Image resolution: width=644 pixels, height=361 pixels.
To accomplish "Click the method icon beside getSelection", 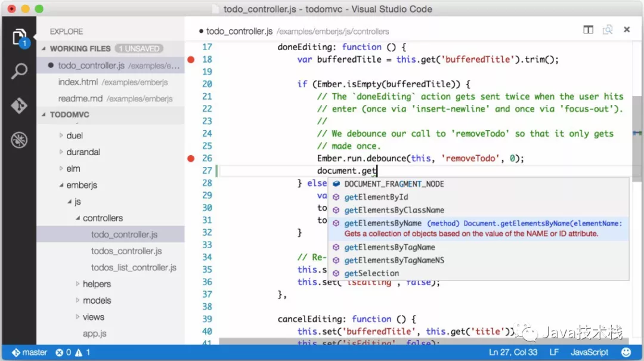I will coord(336,273).
